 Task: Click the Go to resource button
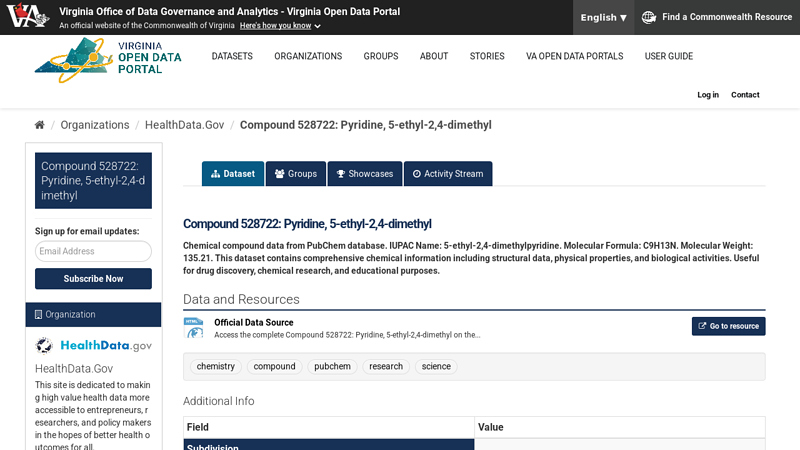(x=729, y=326)
